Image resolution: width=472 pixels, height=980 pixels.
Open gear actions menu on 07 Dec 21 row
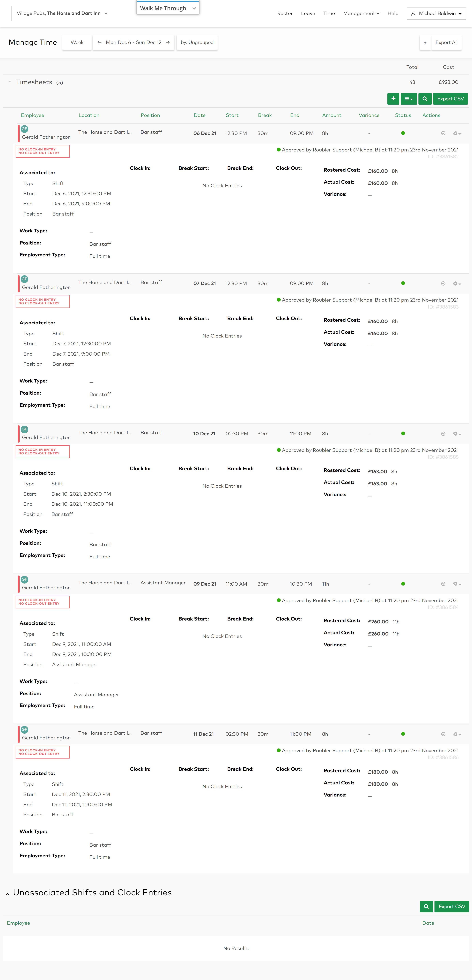457,284
